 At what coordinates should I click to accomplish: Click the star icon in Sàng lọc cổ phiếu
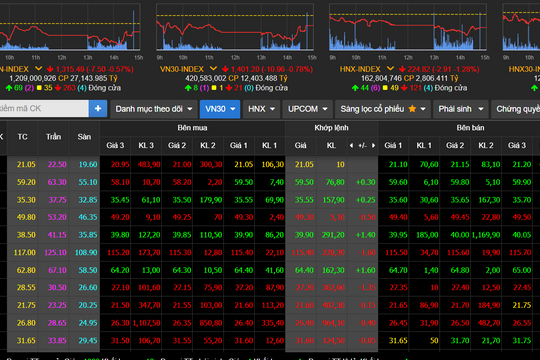pyautogui.click(x=412, y=109)
